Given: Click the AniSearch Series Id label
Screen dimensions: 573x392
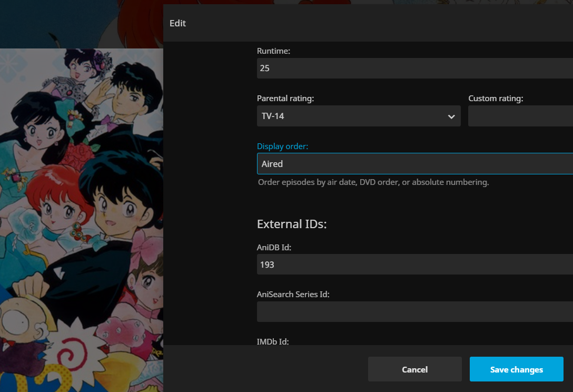Looking at the screenshot, I should coord(293,295).
